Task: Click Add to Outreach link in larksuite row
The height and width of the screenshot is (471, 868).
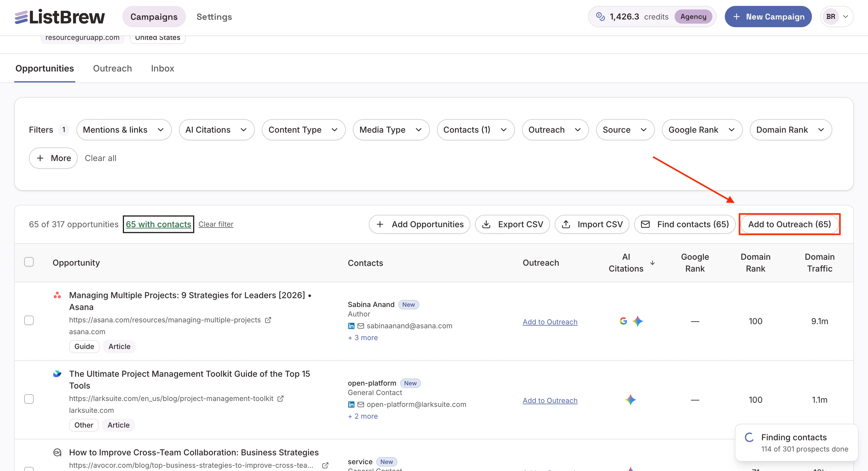Action: (x=550, y=401)
